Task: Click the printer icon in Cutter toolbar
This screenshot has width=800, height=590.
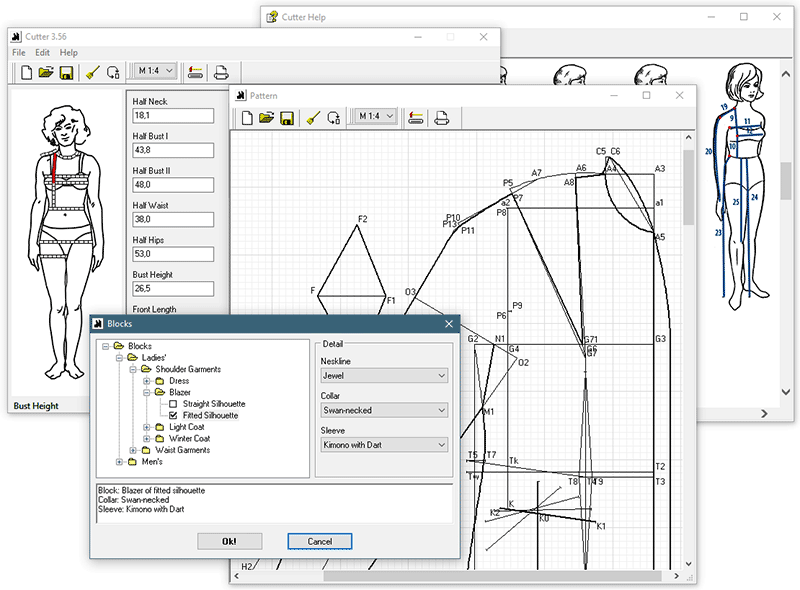Action: tap(220, 72)
